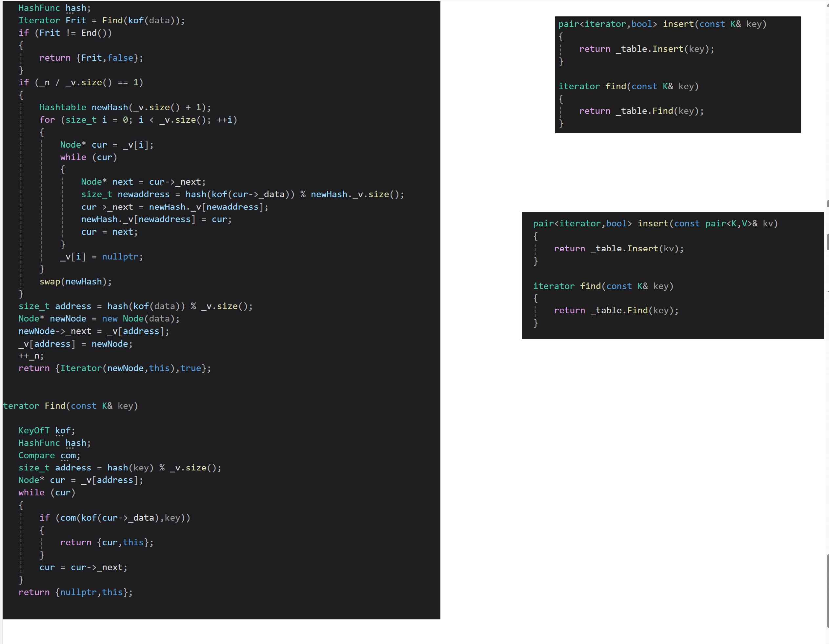Click the 'Compare com;' declaration
Viewport: 829px width, 644px height.
49,455
